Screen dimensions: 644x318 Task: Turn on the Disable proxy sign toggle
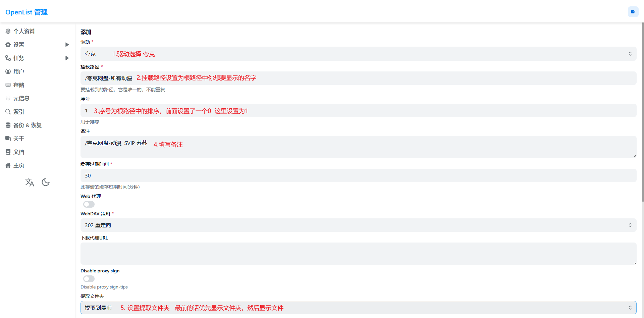coord(89,279)
